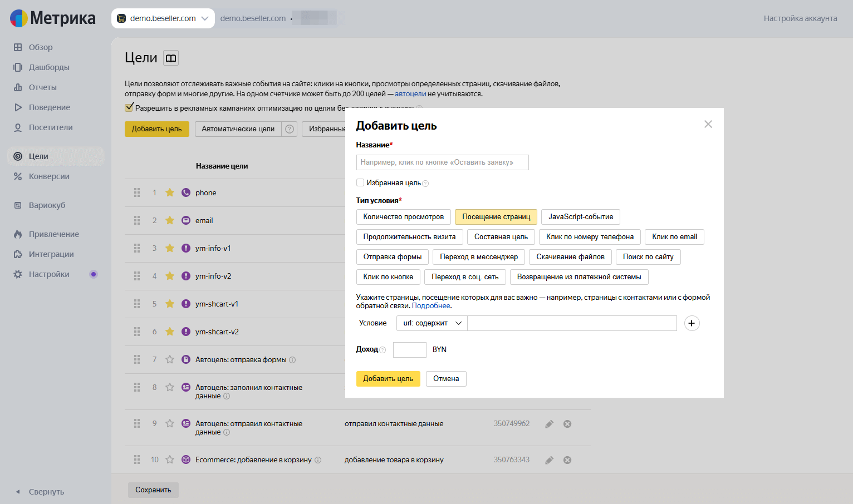Select Клик по номеру телефона condition type
Image resolution: width=853 pixels, height=504 pixels.
coord(590,237)
